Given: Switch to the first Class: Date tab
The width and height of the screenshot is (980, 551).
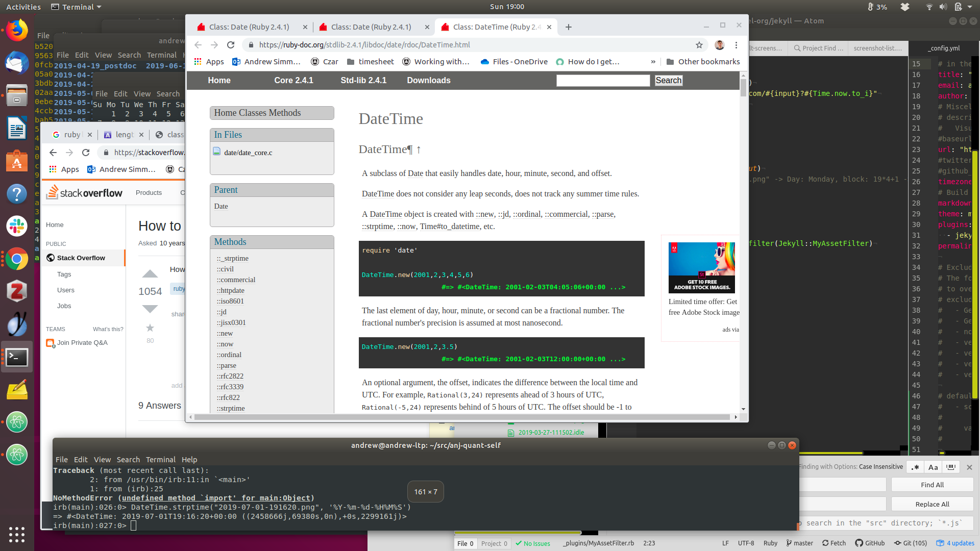Looking at the screenshot, I should 249,27.
